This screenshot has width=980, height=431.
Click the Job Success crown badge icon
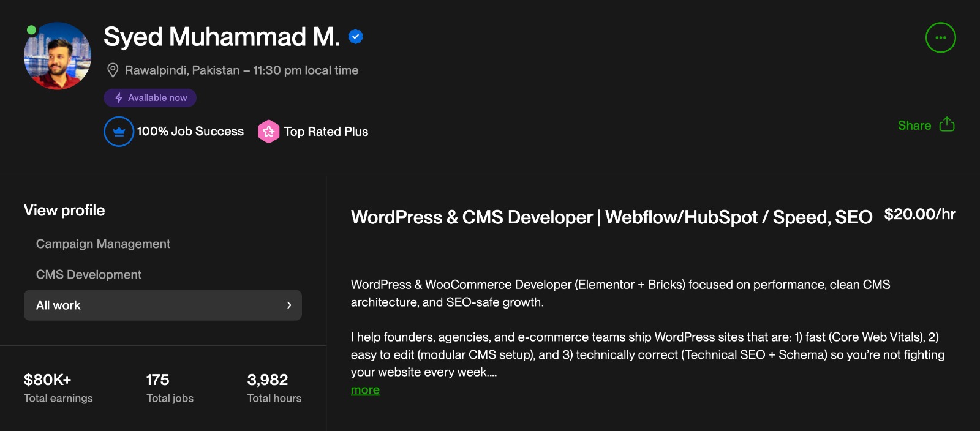point(119,132)
